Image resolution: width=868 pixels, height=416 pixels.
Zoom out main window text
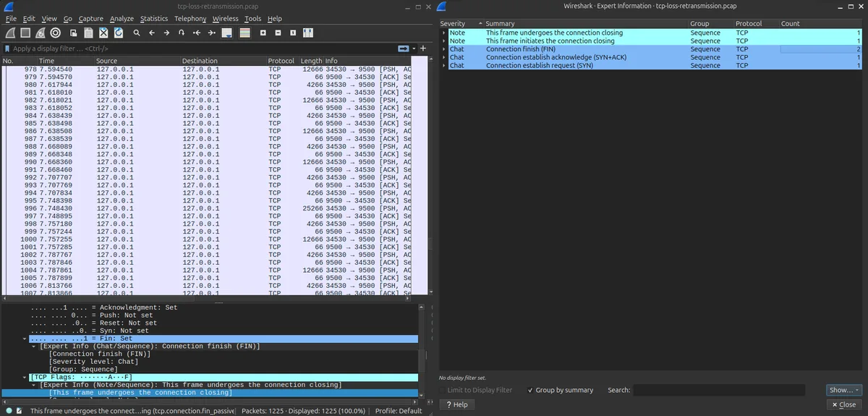pos(277,33)
